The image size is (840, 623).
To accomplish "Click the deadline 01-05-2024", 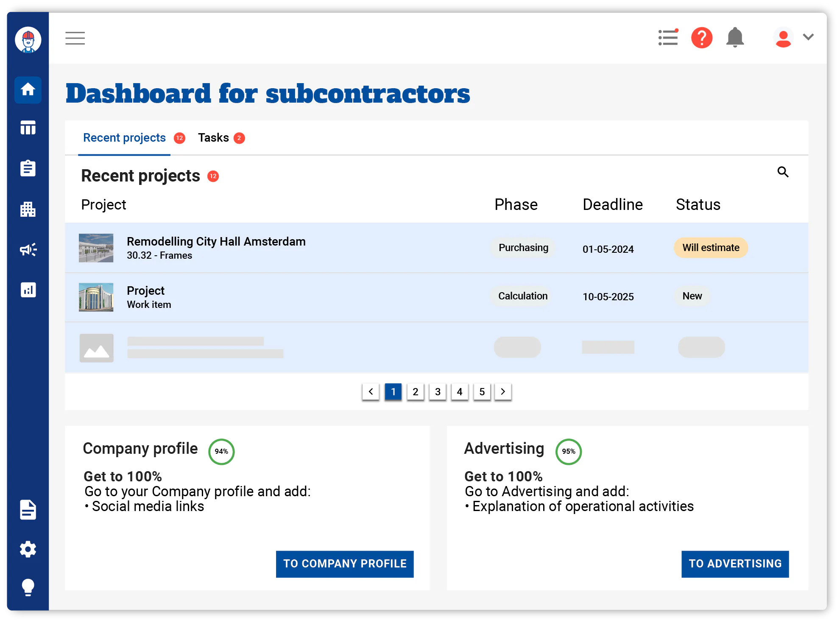I will click(x=608, y=249).
